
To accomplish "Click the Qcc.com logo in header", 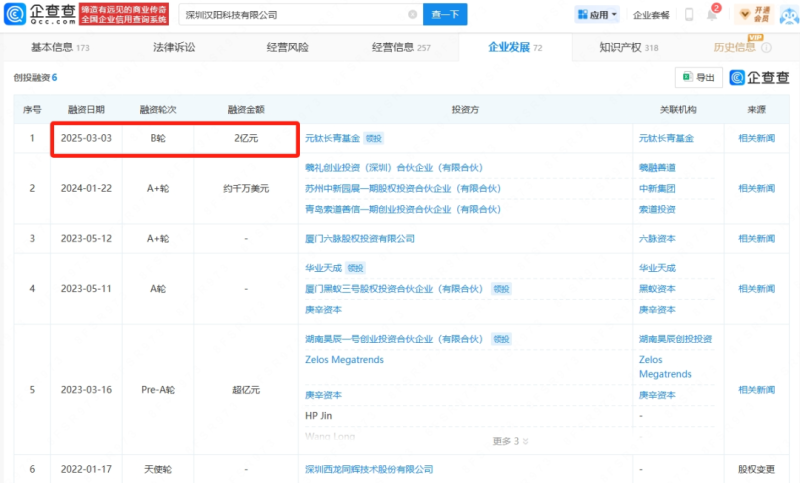I will [40, 14].
